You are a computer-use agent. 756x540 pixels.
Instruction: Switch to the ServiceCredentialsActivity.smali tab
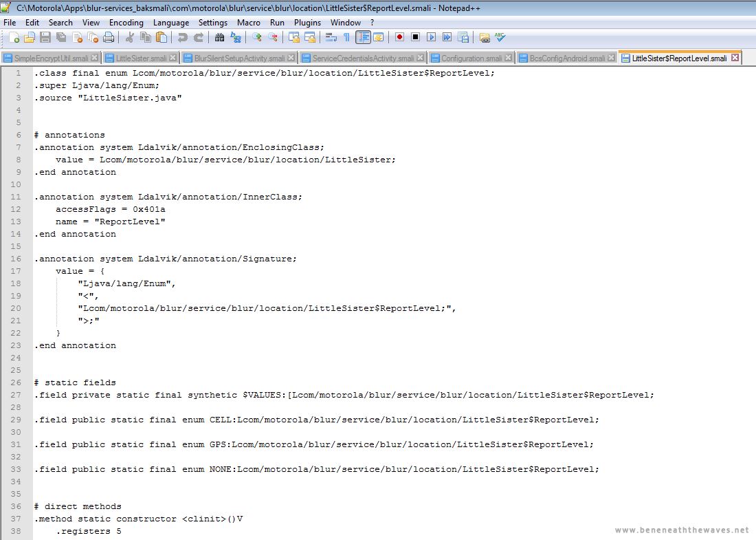363,58
